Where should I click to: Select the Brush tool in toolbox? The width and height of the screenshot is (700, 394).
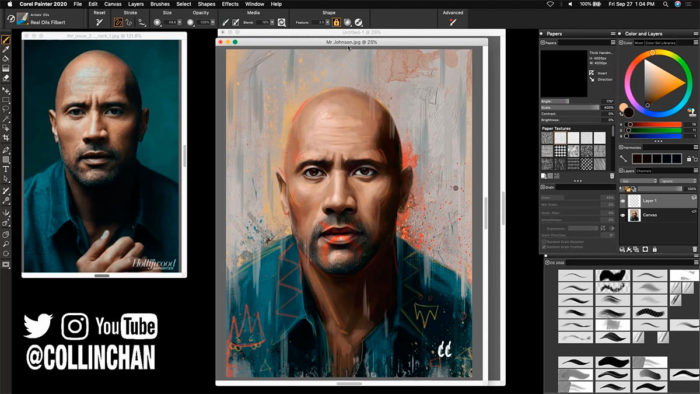pyautogui.click(x=6, y=40)
